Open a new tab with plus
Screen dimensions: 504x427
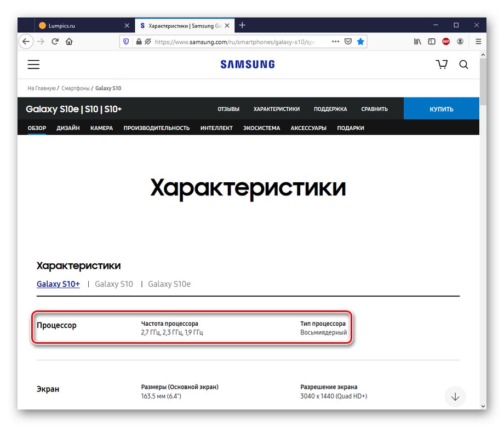[x=242, y=25]
